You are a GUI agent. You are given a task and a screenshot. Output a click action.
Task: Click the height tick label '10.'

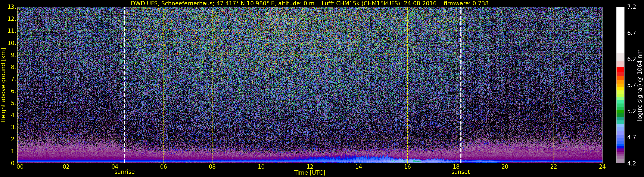(12, 43)
